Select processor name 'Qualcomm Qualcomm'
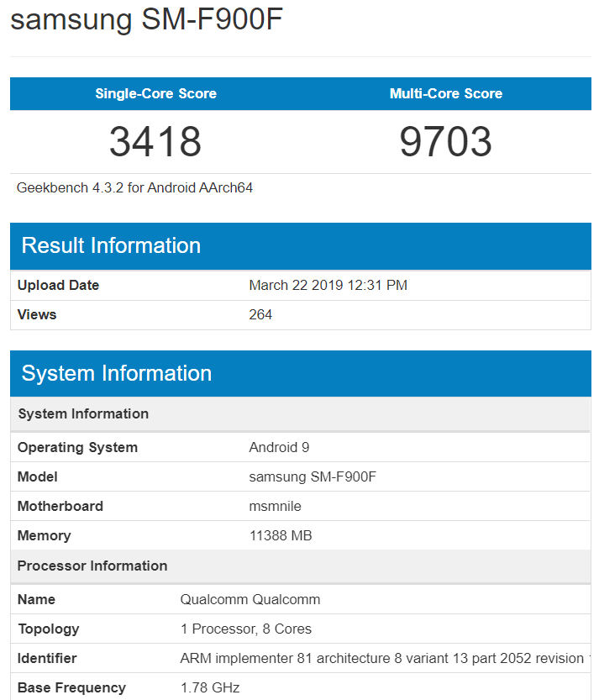 [250, 599]
